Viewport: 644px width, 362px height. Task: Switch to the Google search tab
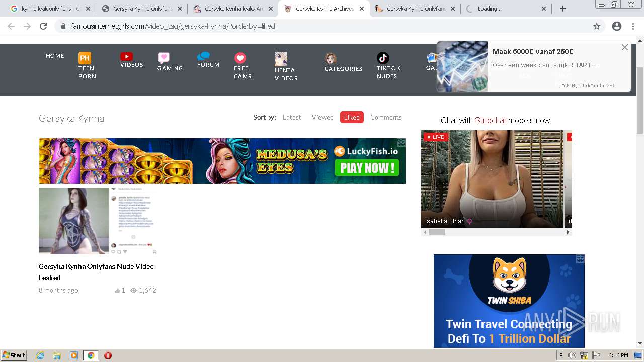click(x=45, y=9)
